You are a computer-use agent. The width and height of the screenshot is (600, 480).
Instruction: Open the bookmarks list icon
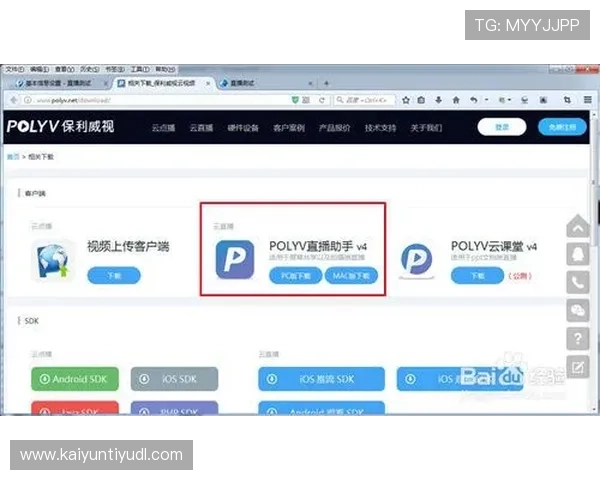point(421,100)
